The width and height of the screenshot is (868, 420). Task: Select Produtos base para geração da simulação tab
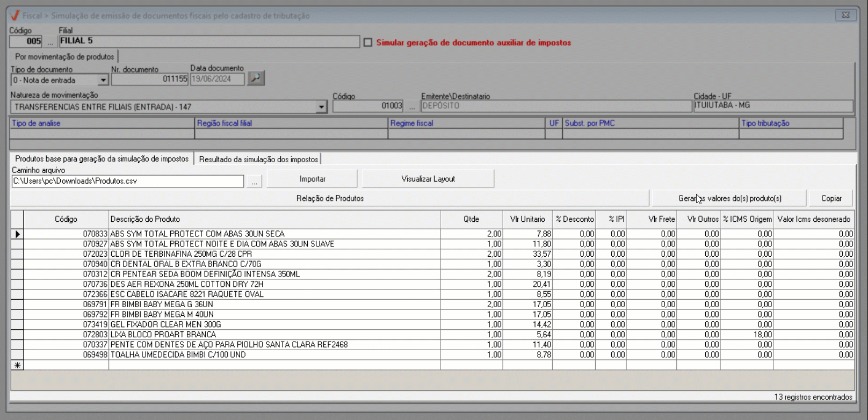tap(102, 159)
